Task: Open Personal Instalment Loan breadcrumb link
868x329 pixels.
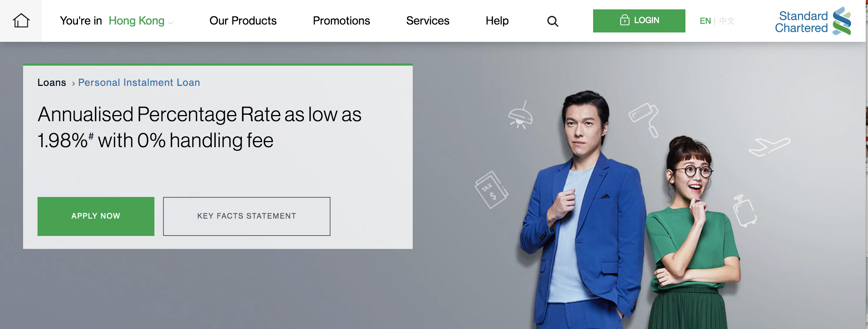Action: (x=139, y=83)
